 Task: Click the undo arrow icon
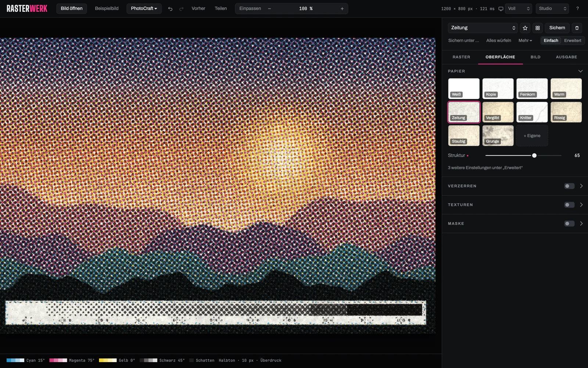pos(170,8)
